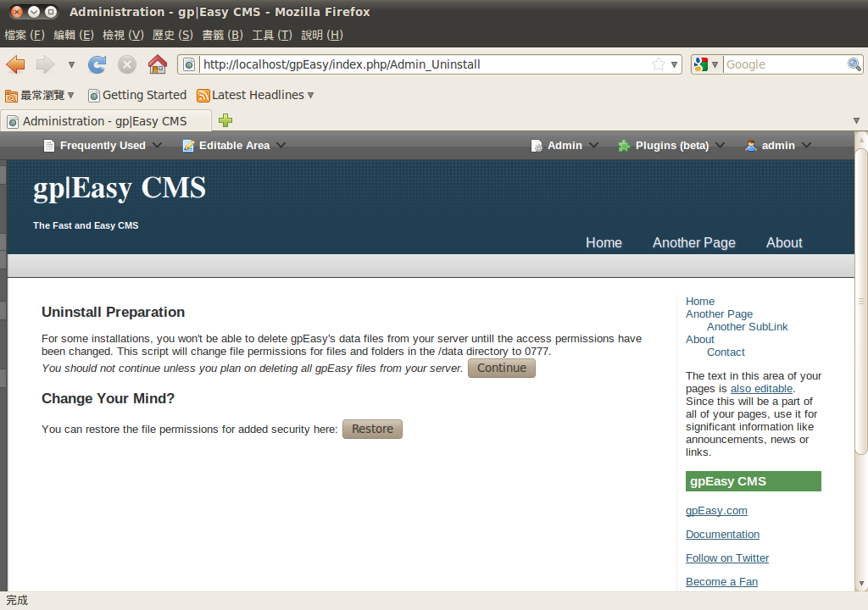Focus the Google search field
Screen dimensions: 868x610
tap(785, 64)
